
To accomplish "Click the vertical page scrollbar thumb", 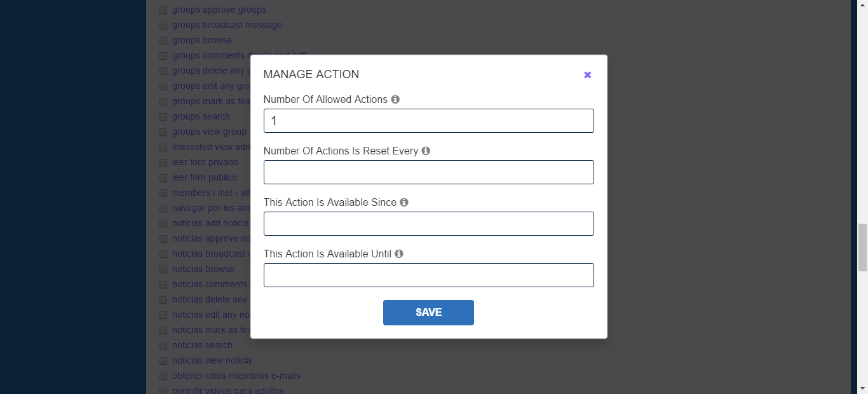I will pyautogui.click(x=862, y=248).
